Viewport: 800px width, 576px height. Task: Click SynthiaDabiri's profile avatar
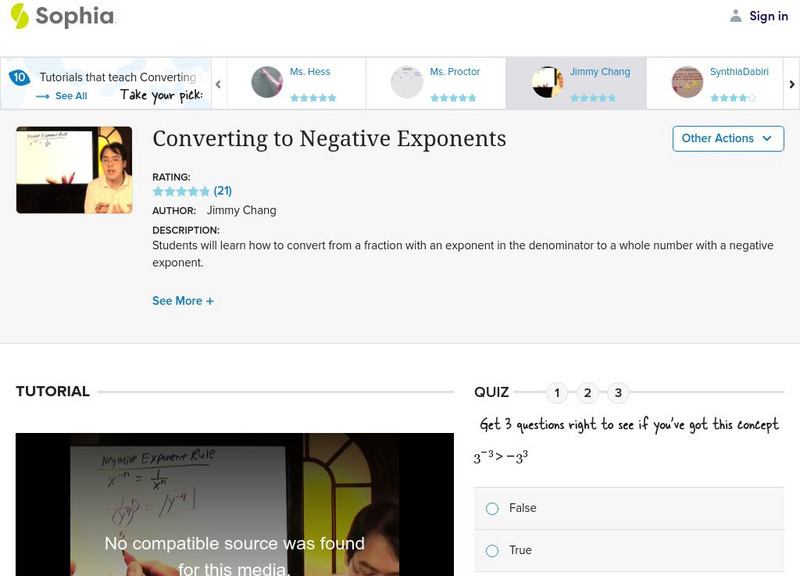click(x=687, y=82)
